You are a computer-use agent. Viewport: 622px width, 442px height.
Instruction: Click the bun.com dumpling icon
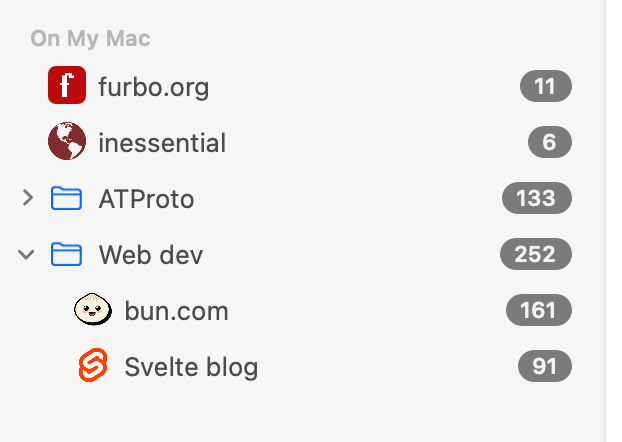click(93, 311)
